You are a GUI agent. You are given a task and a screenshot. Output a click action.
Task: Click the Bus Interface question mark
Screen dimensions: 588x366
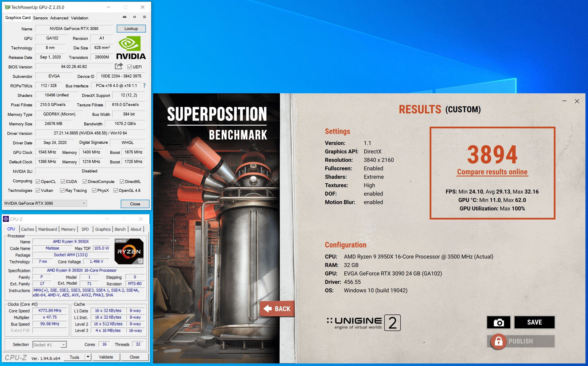click(144, 85)
